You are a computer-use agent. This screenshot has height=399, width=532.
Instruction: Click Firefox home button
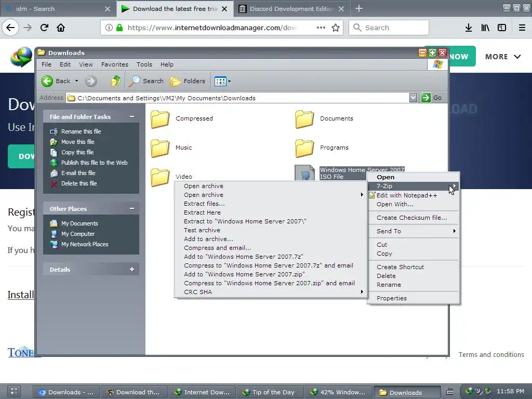pyautogui.click(x=61, y=28)
